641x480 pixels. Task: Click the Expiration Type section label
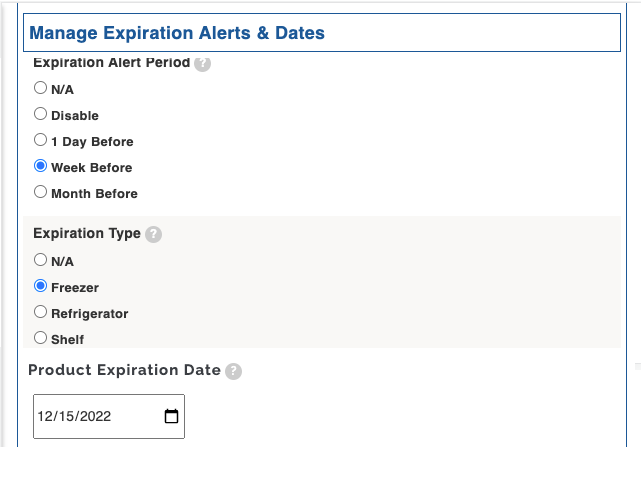87,234
